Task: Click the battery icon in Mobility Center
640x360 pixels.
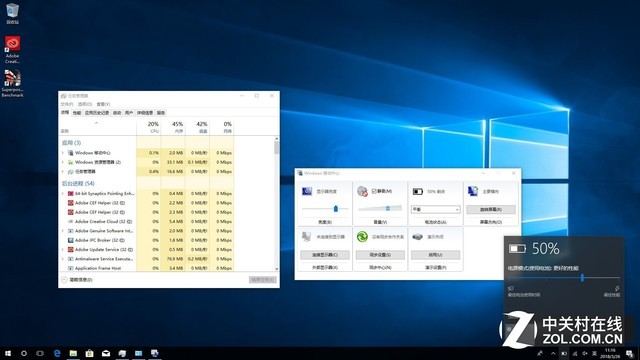Action: (418, 191)
